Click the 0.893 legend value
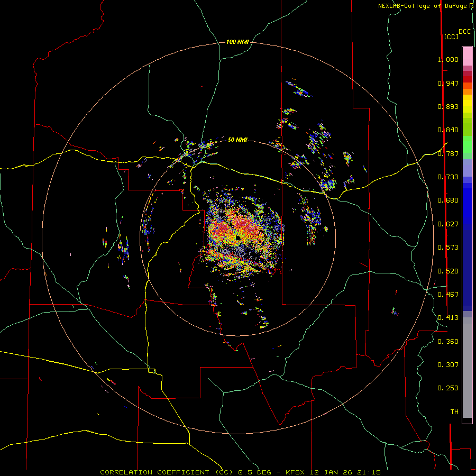Viewport: 476px width, 476px height. click(448, 106)
